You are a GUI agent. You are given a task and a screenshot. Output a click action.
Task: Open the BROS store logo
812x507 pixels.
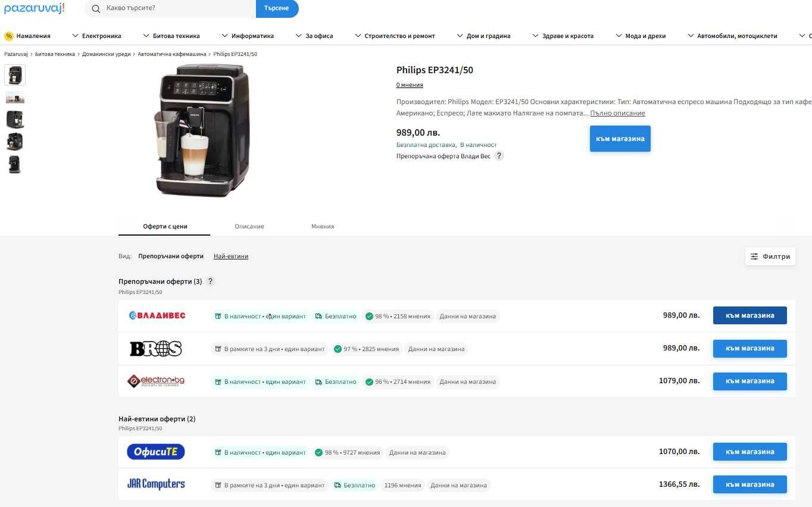pos(156,348)
